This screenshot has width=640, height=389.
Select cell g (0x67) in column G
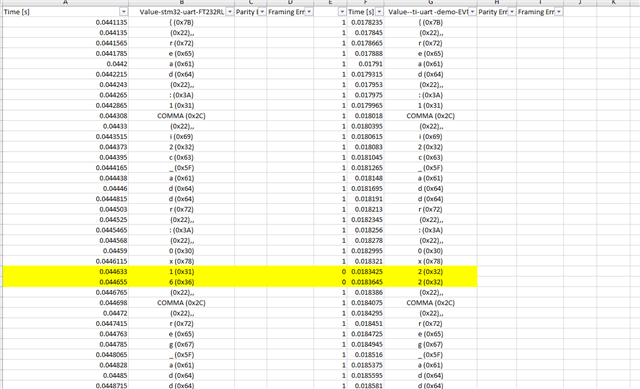[431, 344]
